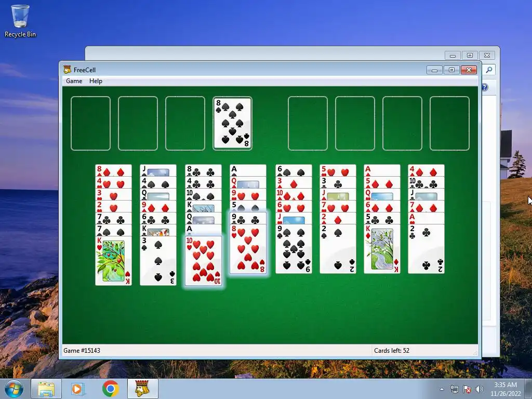The height and width of the screenshot is (399, 532).
Task: Launch Google Chrome from the taskbar
Action: tap(111, 389)
